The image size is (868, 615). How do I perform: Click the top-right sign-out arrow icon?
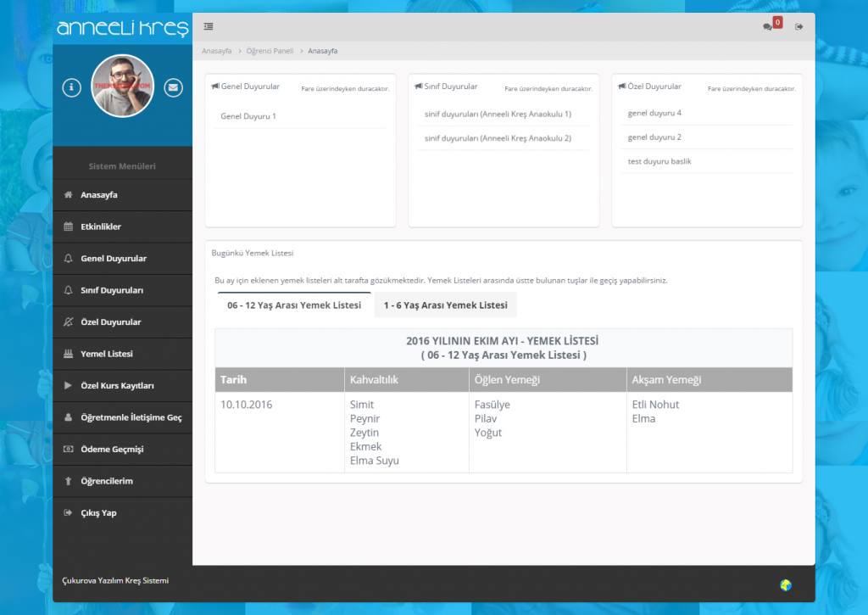(798, 27)
